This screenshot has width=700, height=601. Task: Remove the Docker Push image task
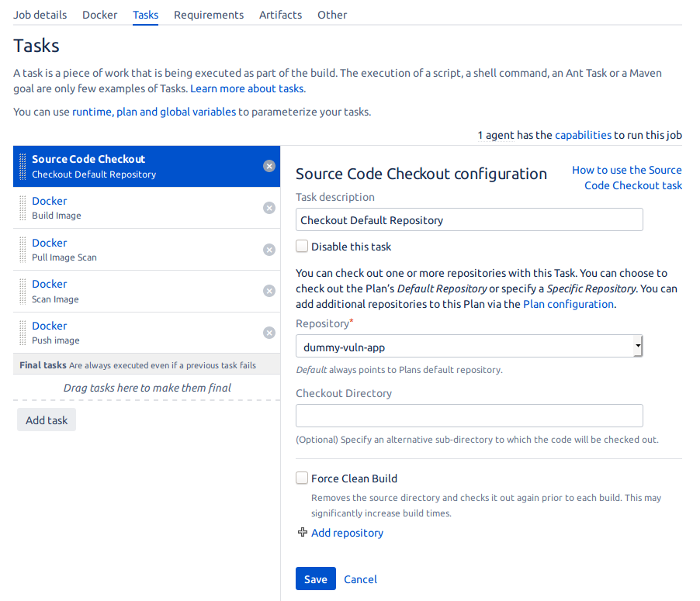pos(269,333)
